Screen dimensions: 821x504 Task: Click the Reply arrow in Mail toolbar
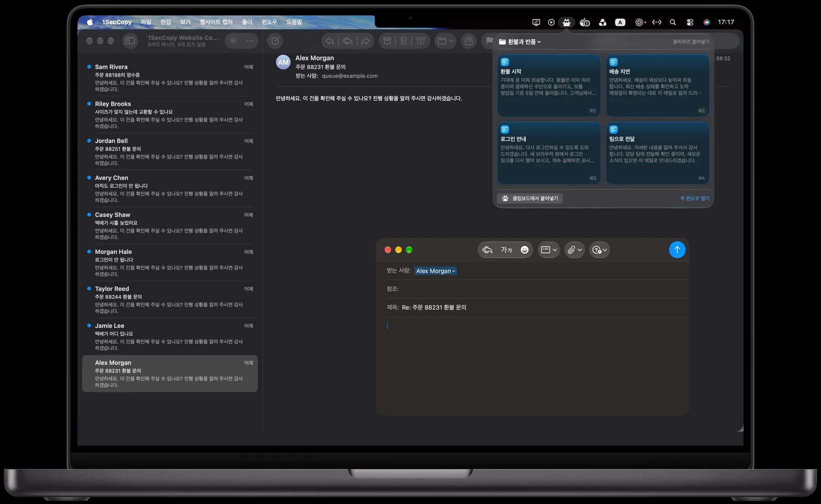click(x=330, y=41)
